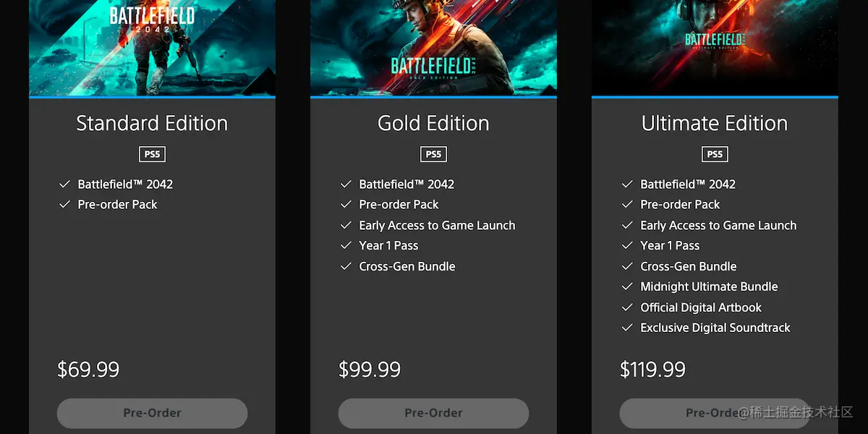Open the Standard Edition cover artwork
868x434 pixels.
coord(152,48)
